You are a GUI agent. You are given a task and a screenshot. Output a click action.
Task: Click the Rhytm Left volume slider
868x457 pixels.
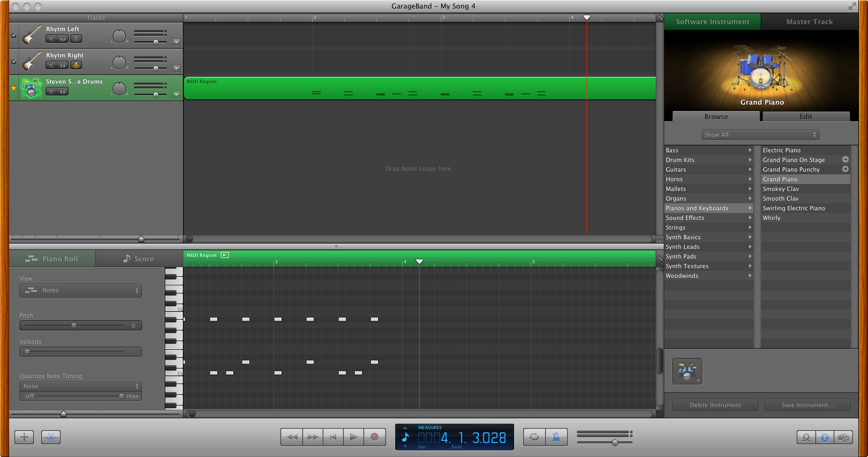coord(151,42)
